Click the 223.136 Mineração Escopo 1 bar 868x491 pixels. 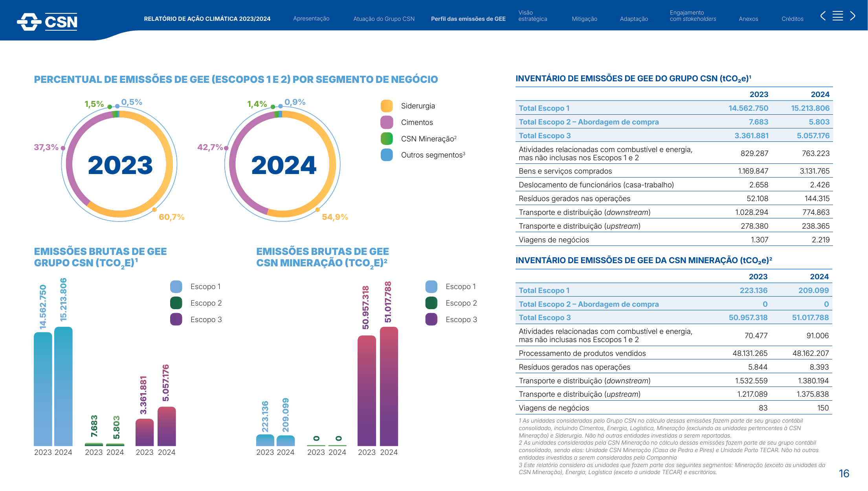(x=265, y=440)
